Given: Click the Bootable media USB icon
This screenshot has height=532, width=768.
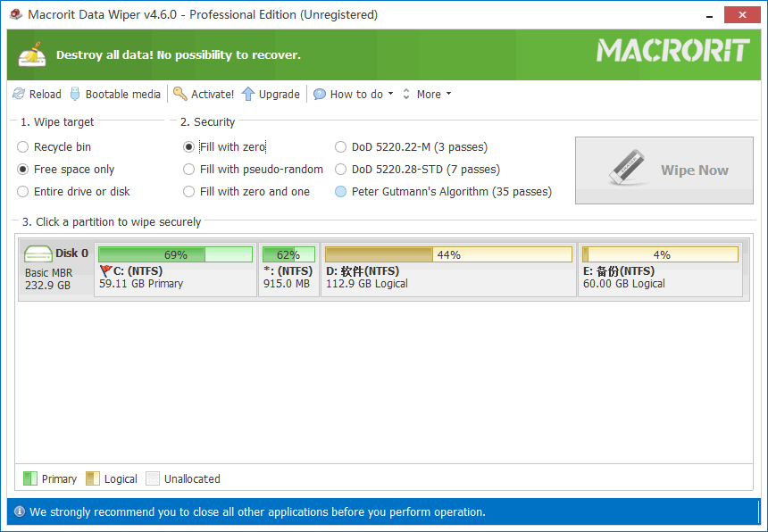Looking at the screenshot, I should (75, 94).
